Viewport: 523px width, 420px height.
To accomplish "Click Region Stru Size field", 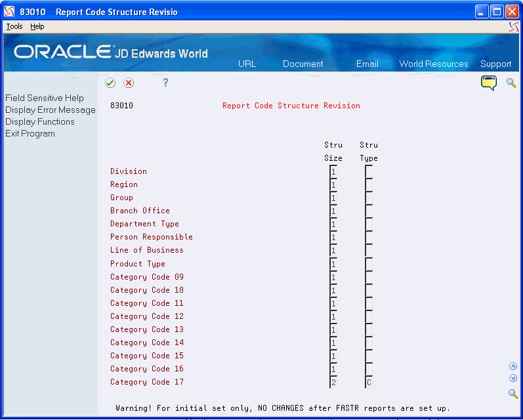I will tap(333, 185).
